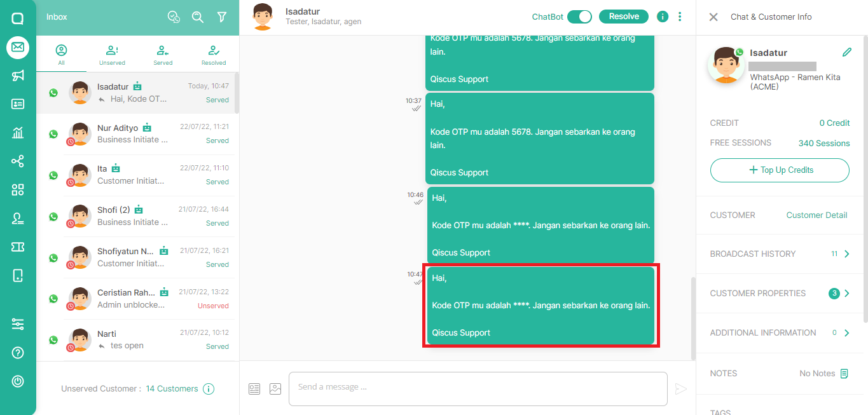Disable the ChatBot toggle
The width and height of the screenshot is (868, 415).
point(579,17)
